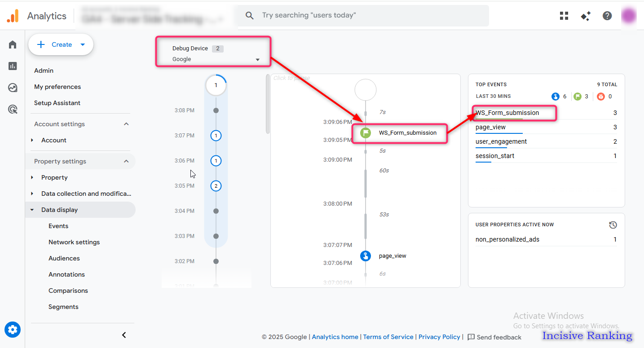
Task: Click the Analytics logo
Action: pyautogui.click(x=13, y=16)
